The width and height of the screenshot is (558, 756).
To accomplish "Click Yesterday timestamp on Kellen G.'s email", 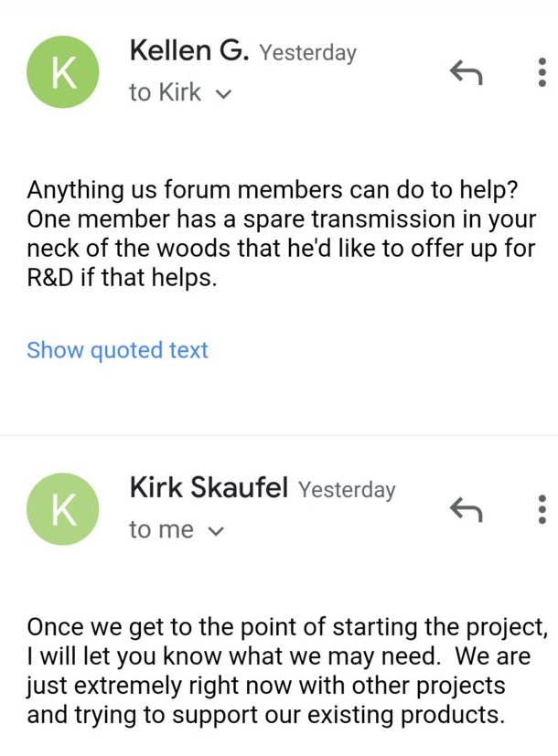I will (x=307, y=52).
